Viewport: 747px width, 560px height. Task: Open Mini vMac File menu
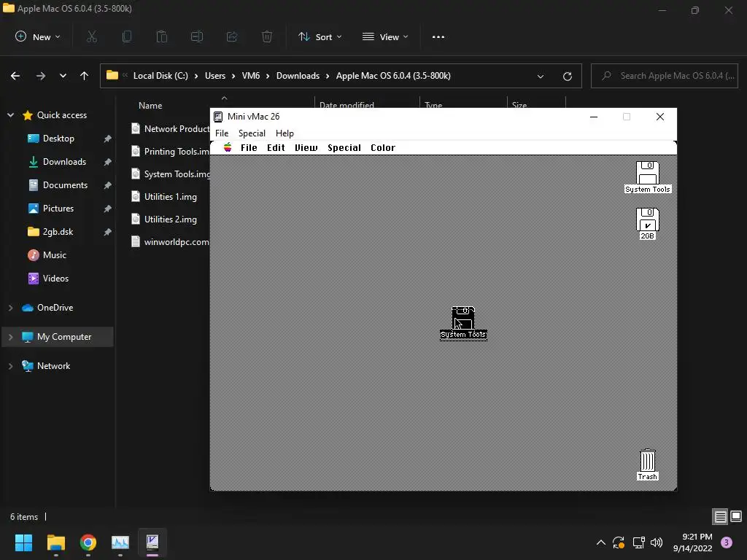pos(222,133)
